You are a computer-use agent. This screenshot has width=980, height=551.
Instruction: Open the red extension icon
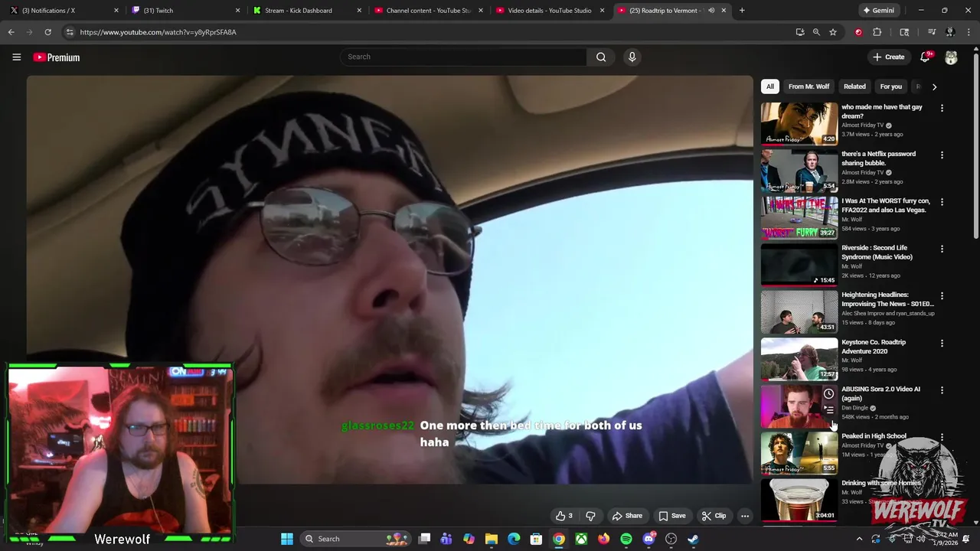click(858, 32)
